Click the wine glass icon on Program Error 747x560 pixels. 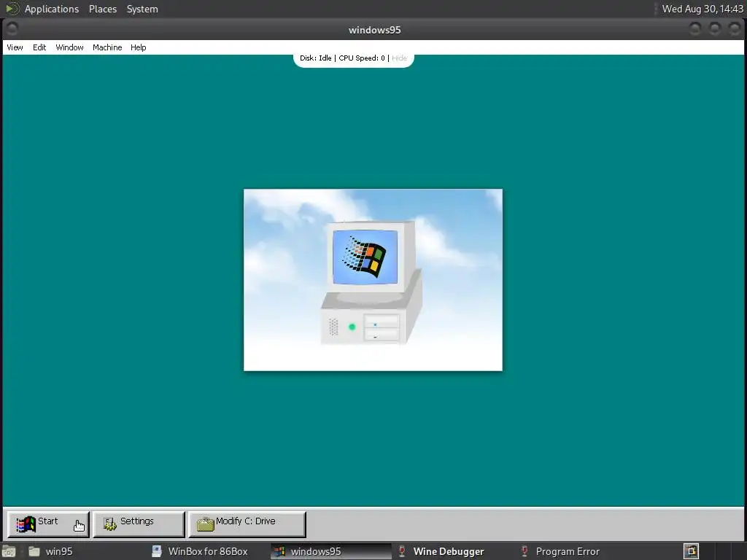click(524, 551)
